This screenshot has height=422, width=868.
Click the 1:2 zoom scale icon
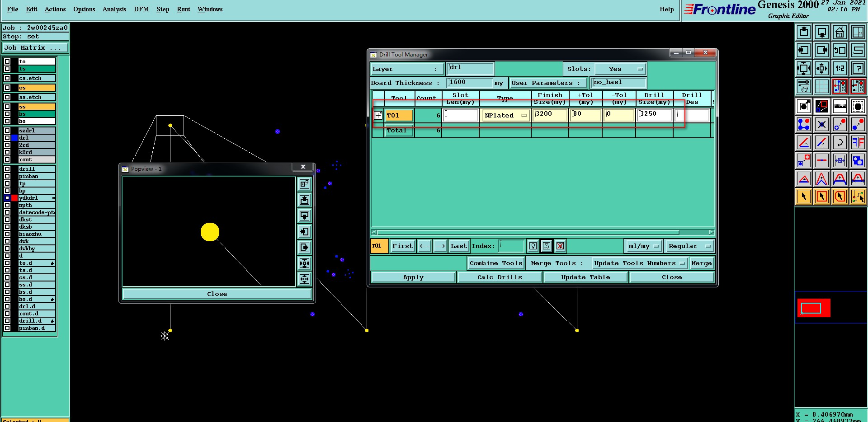pos(840,68)
